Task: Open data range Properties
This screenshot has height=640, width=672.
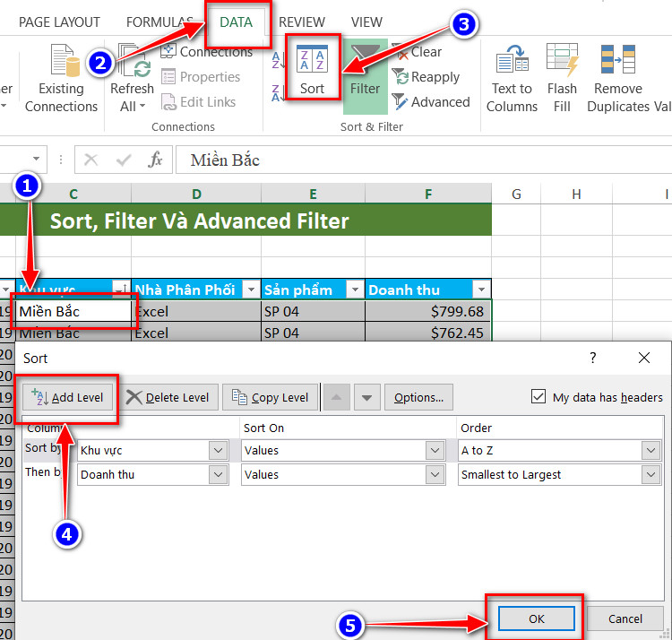Action: (201, 77)
